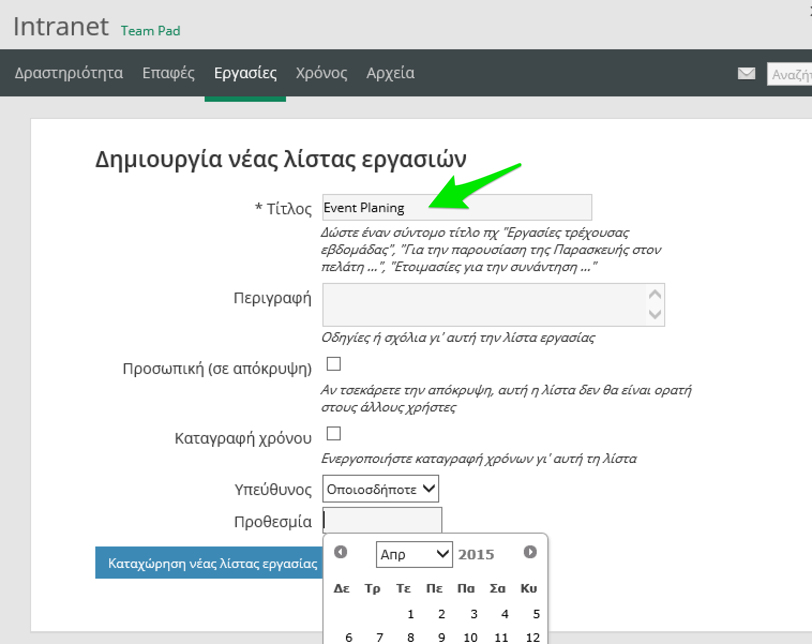Click the Τίτλος input field
The height and width of the screenshot is (644, 812).
(457, 207)
